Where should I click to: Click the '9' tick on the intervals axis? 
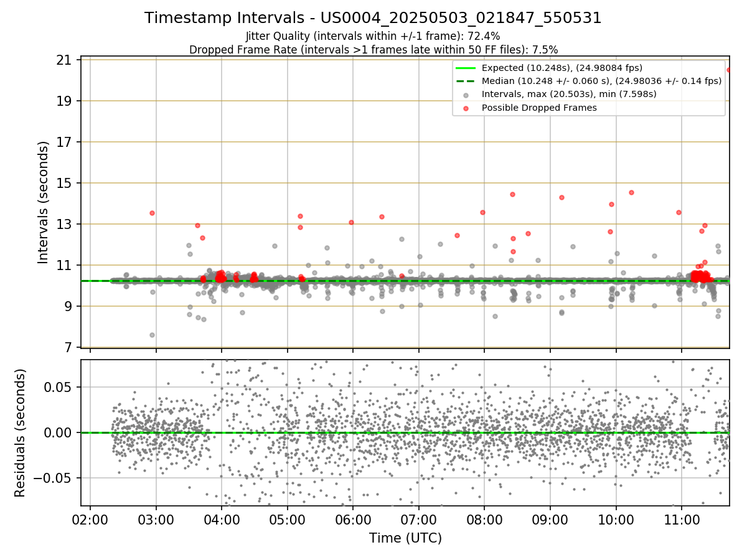(x=67, y=307)
